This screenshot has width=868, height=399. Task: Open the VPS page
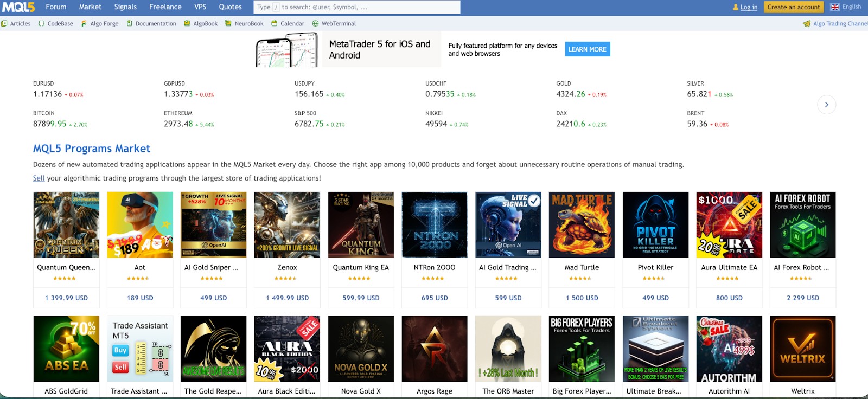(x=200, y=7)
